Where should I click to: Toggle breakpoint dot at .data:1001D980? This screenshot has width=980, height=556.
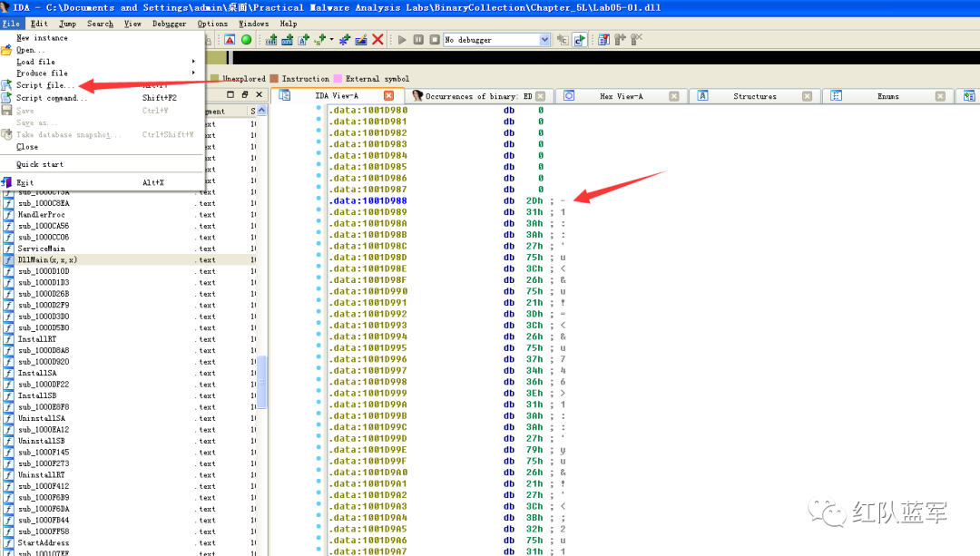318,108
